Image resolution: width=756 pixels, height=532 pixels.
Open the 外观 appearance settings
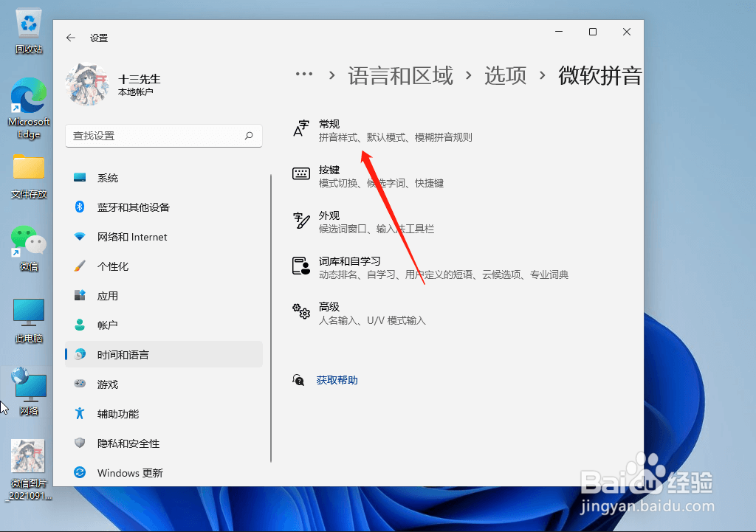364,222
